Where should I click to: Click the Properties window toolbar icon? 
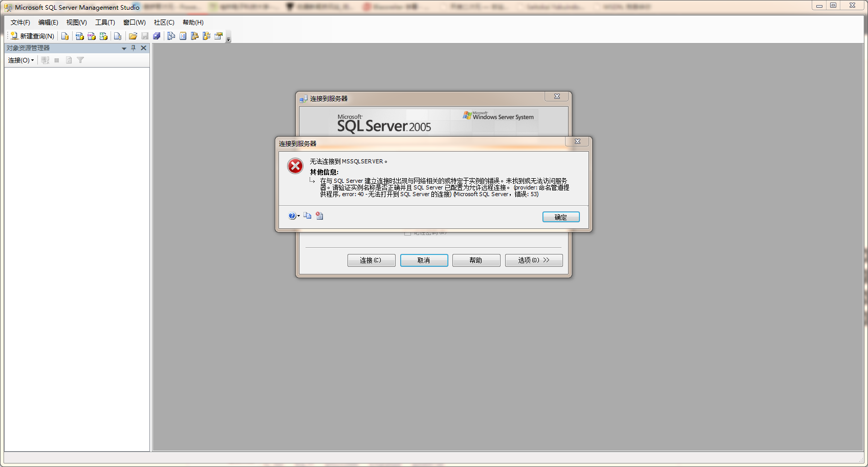219,36
